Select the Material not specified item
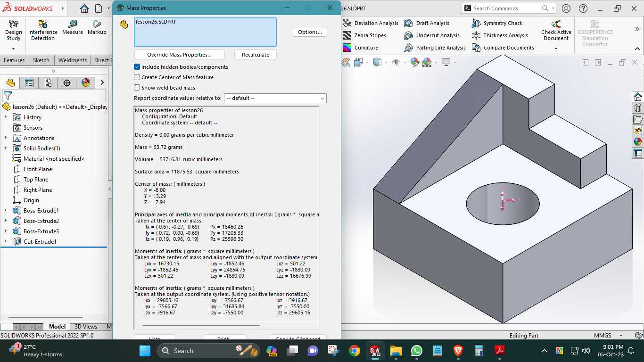Screen dimensions: 644x362 click(x=54, y=159)
